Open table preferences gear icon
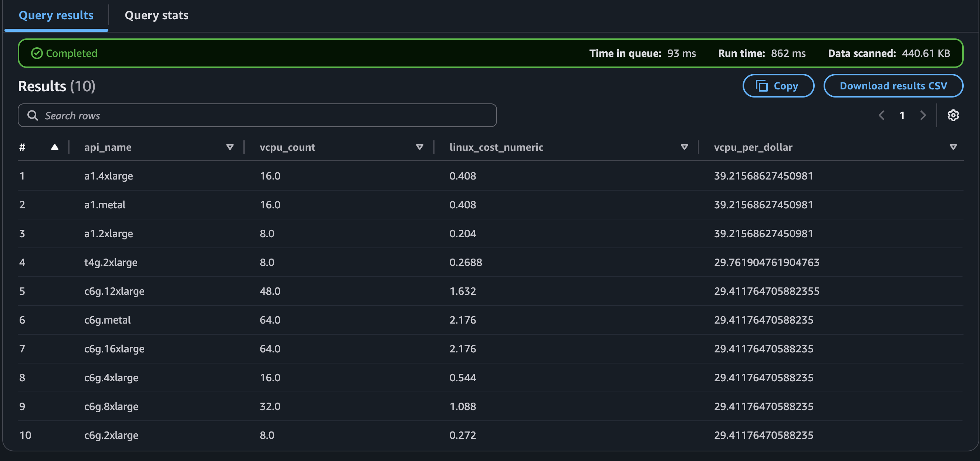 953,115
